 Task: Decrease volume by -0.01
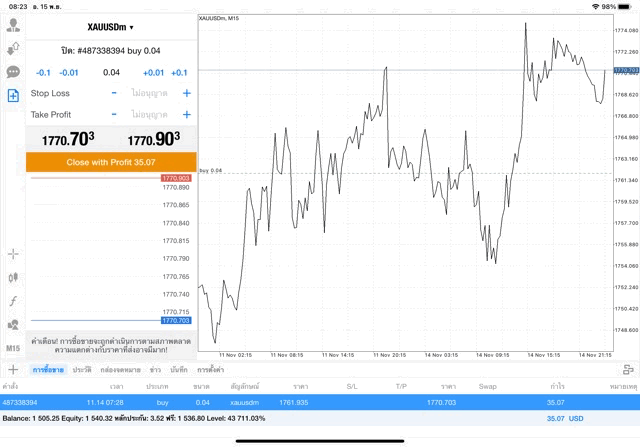(x=69, y=73)
